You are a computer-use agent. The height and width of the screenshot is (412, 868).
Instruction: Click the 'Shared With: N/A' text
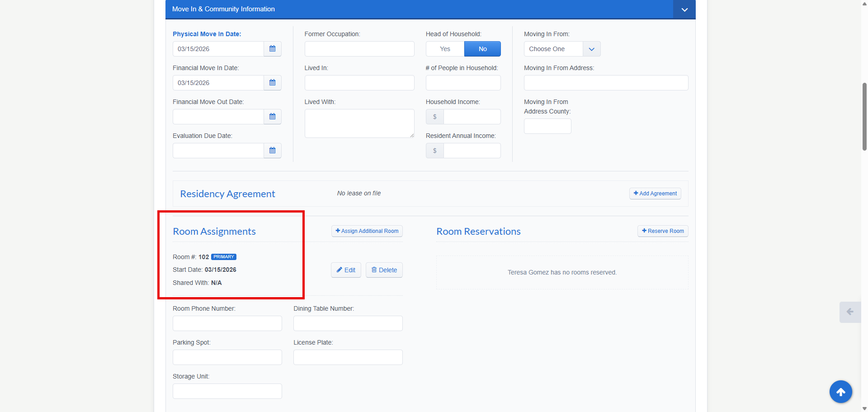click(x=197, y=283)
